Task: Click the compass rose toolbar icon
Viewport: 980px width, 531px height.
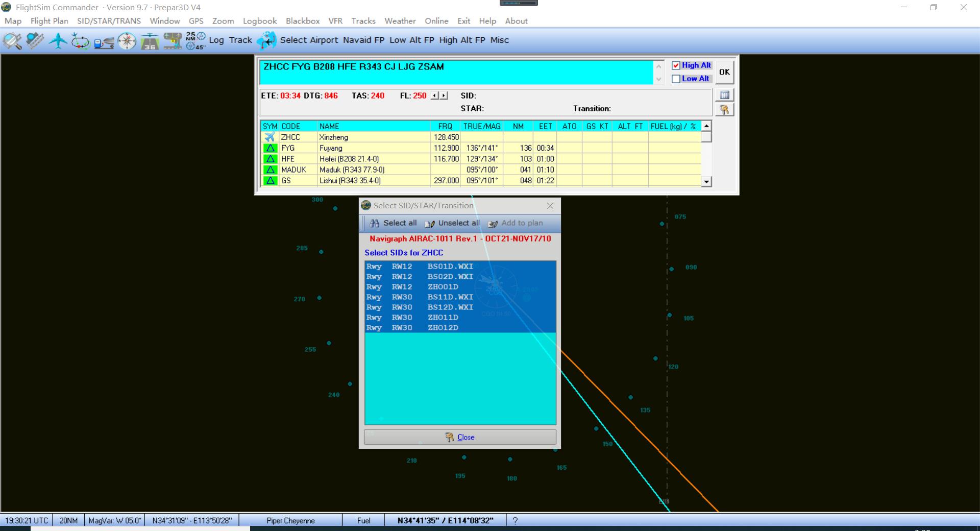Action: pyautogui.click(x=127, y=41)
